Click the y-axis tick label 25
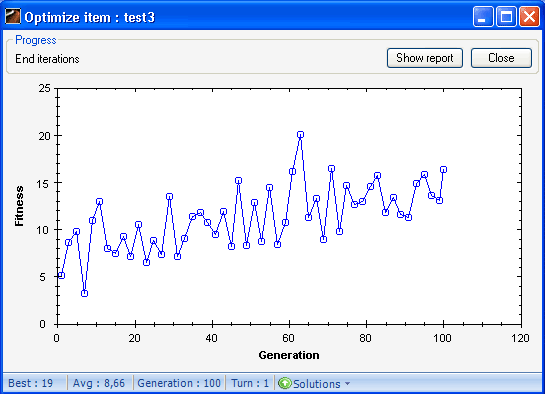 click(x=44, y=88)
